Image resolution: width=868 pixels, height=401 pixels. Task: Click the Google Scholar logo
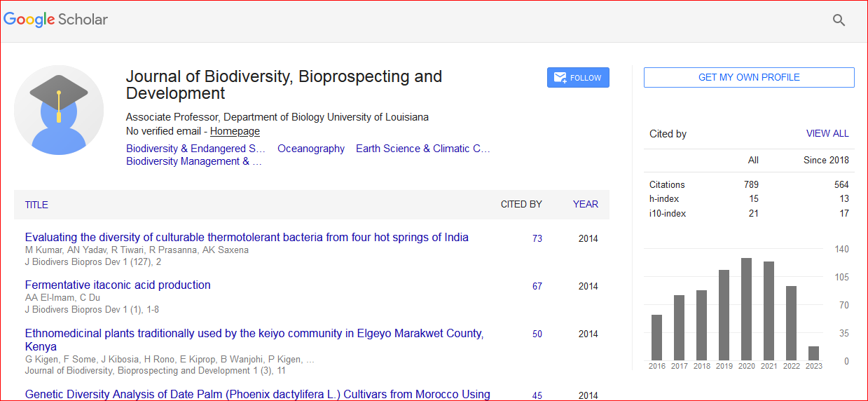pos(56,20)
